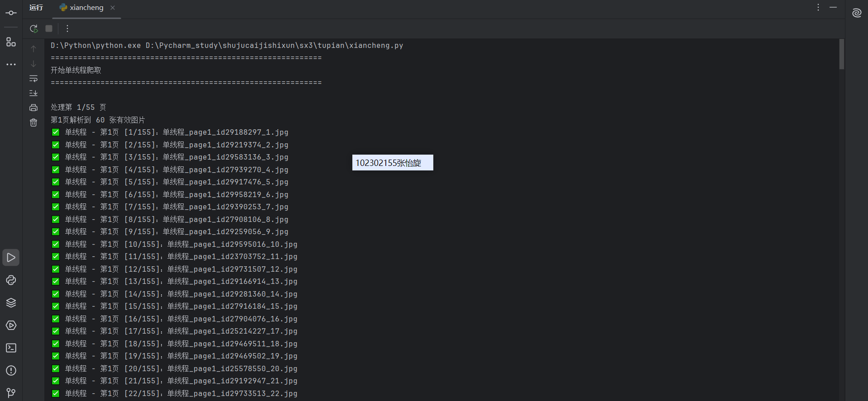Toggle soft-wrap in console

click(33, 79)
